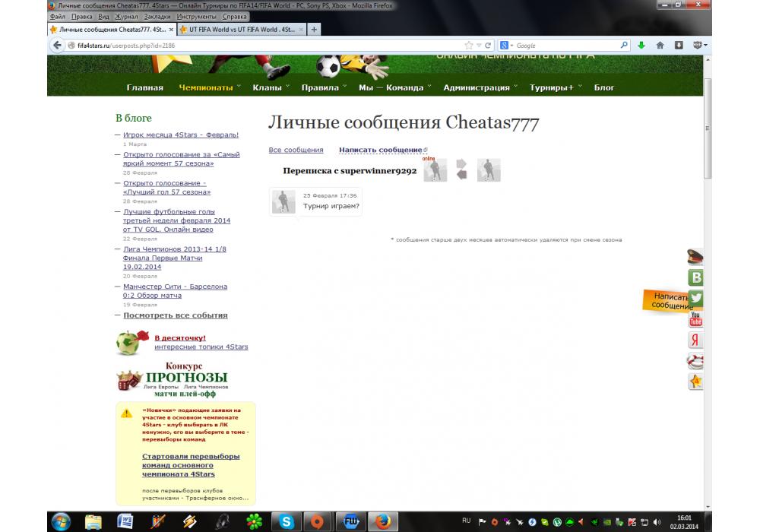Expand the Турниры+ dropdown menu
Image resolution: width=760 pixels, height=532 pixels.
(555, 87)
